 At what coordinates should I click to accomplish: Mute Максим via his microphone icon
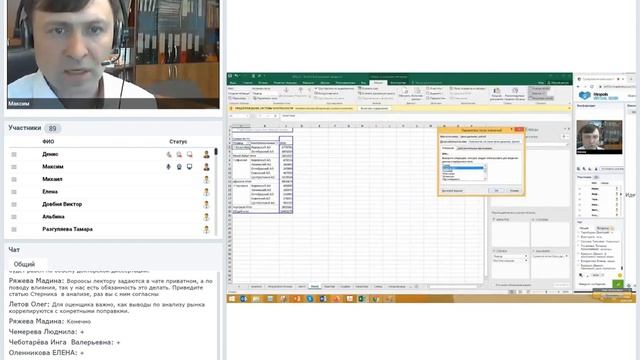(x=169, y=167)
